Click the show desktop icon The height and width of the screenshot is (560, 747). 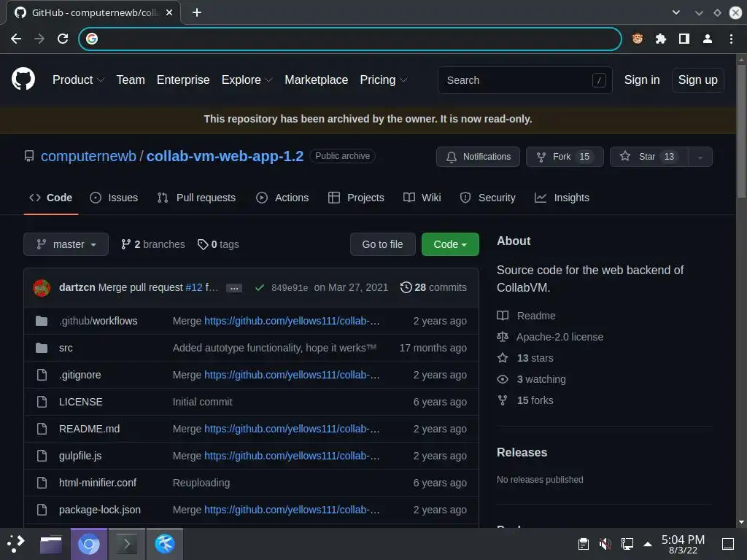728,544
